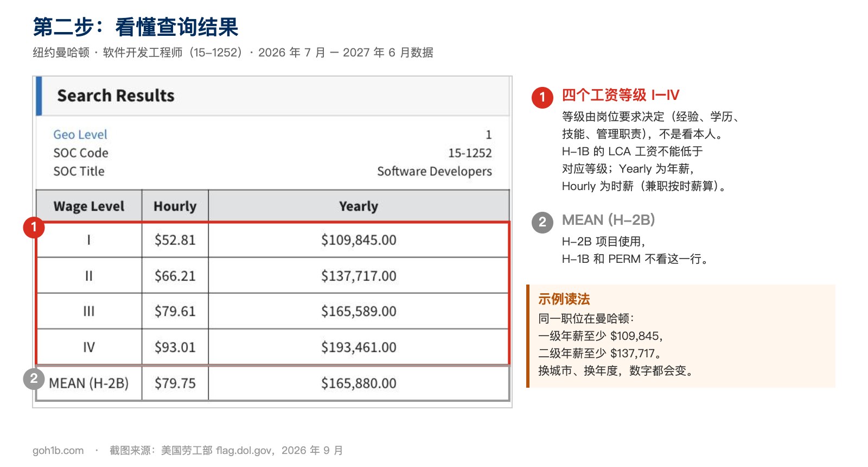Click wage level III cell

[89, 311]
